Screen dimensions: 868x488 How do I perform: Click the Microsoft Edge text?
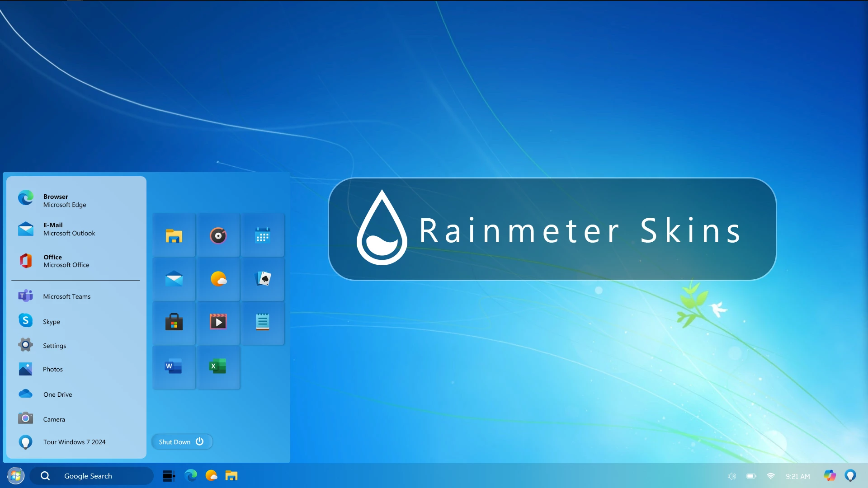65,205
